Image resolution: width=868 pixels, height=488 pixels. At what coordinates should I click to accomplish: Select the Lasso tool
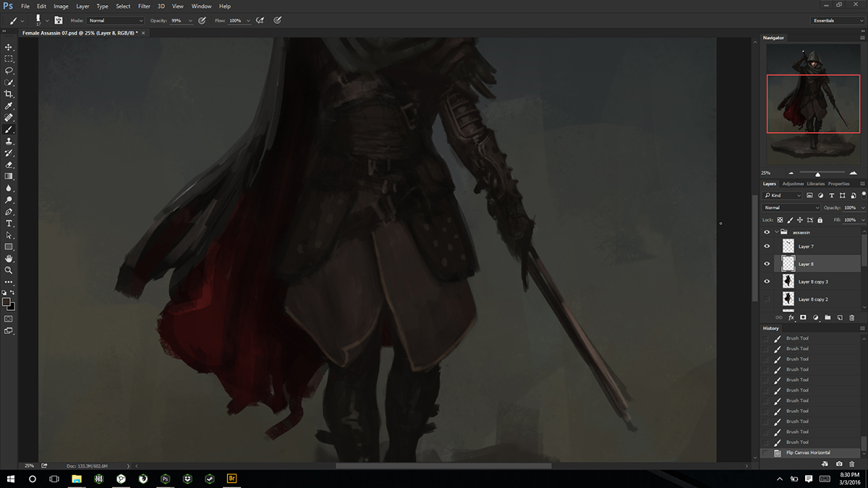coord(9,71)
